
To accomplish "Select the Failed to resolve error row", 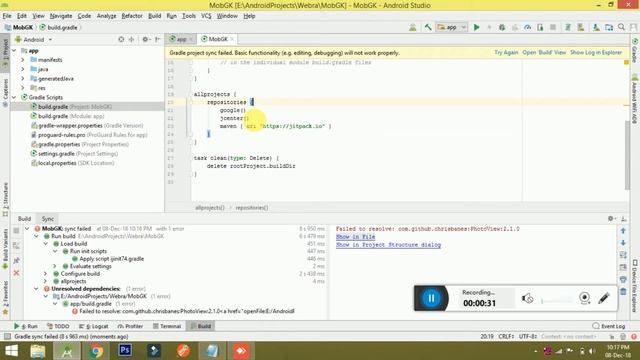I will coord(183,311).
